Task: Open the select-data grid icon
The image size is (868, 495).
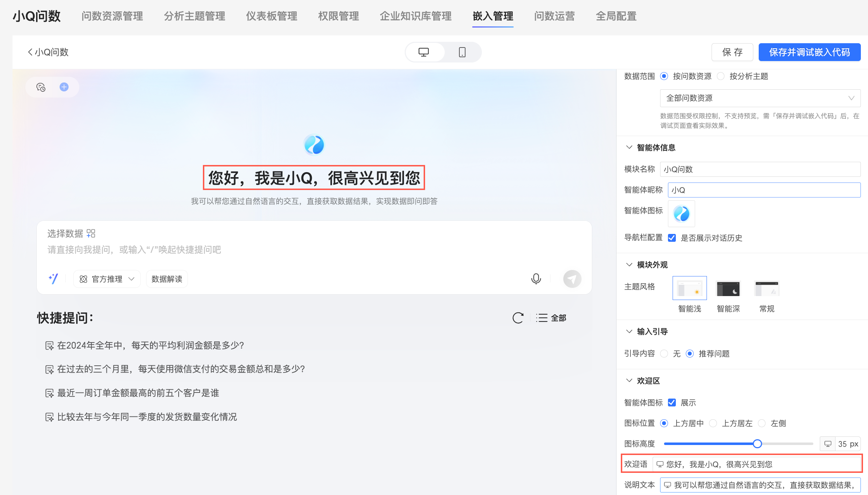Action: tap(91, 234)
